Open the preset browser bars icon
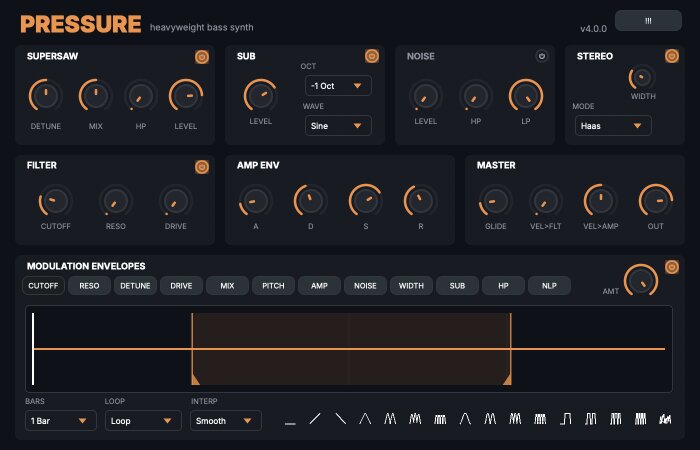The image size is (700, 450). click(648, 21)
